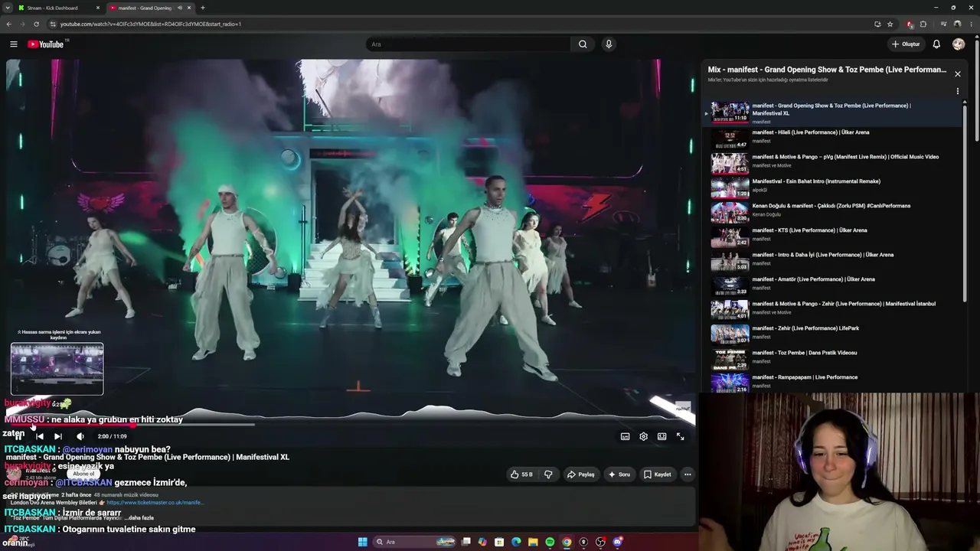Image resolution: width=980 pixels, height=551 pixels.
Task: Mute the video with the volume icon
Action: pyautogui.click(x=80, y=436)
